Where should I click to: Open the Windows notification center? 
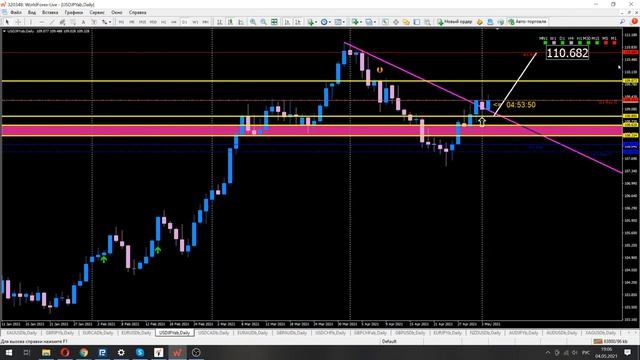point(627,352)
